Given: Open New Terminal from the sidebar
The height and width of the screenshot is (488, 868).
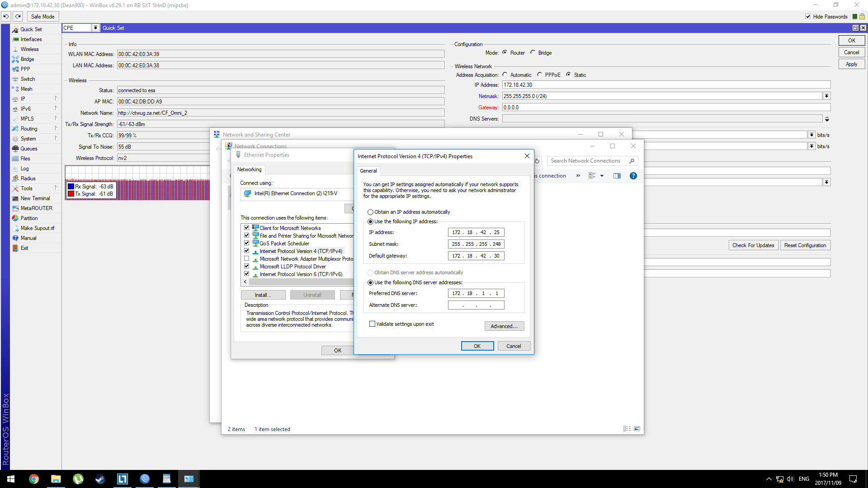Looking at the screenshot, I should point(35,198).
